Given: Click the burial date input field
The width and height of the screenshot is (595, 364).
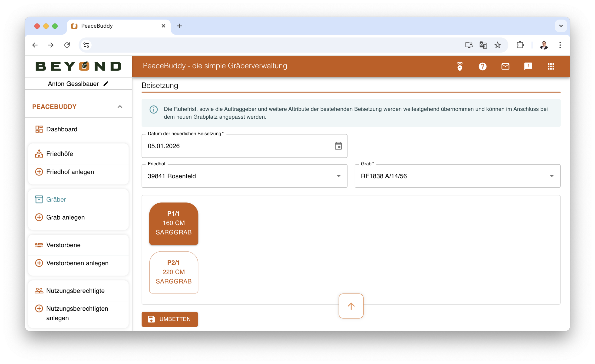Looking at the screenshot, I should 237,146.
